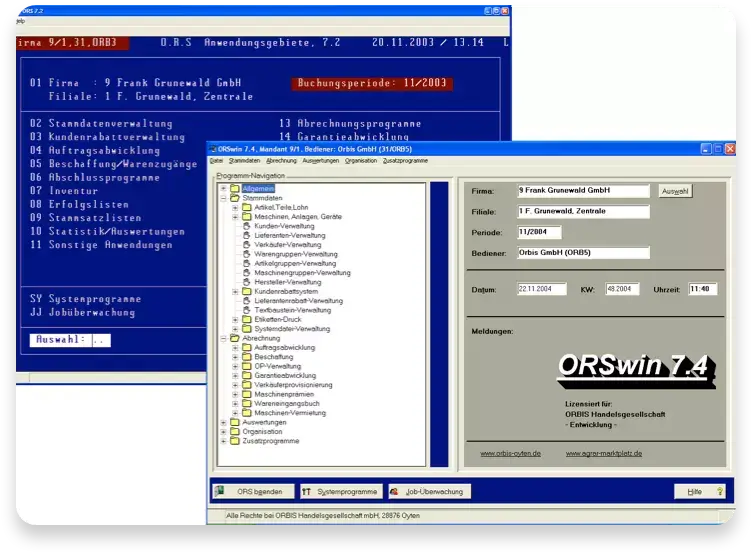Click the Uhrzeit field 11:40
The image size is (752, 554).
point(703,289)
